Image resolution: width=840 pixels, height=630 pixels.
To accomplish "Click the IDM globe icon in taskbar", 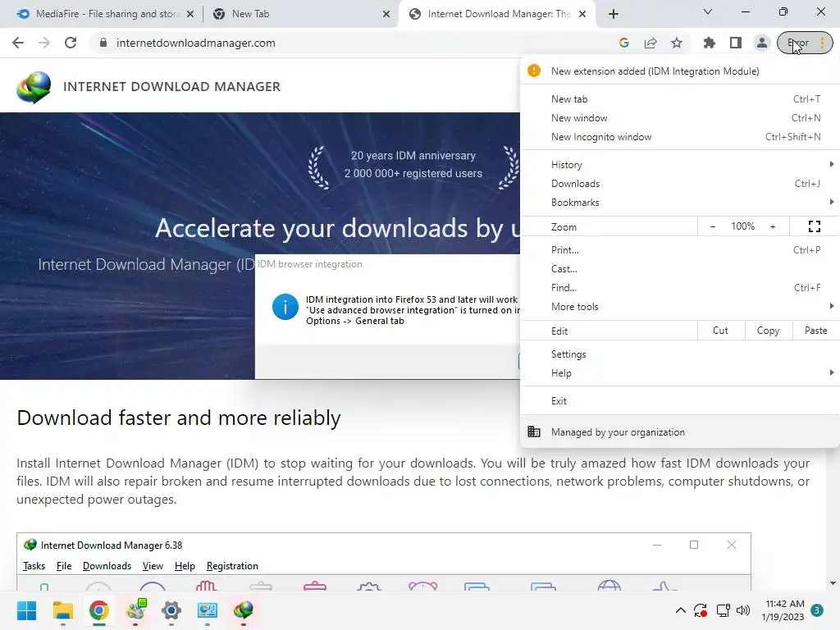I will (243, 610).
